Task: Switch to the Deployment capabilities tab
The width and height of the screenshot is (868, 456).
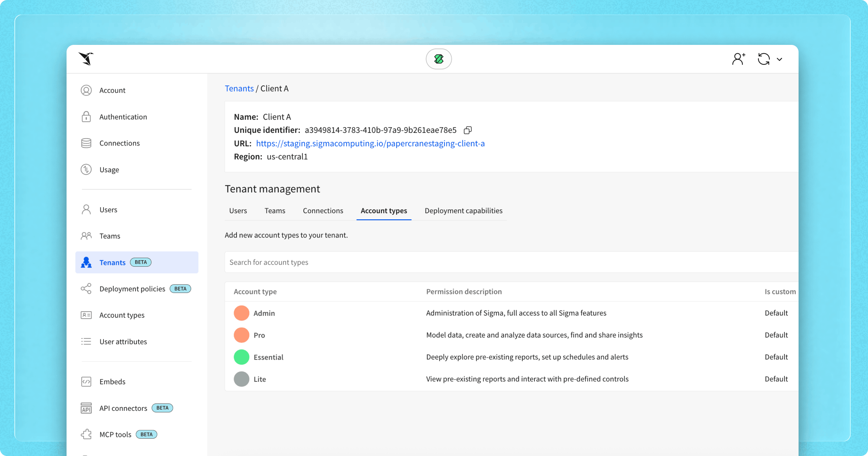Action: (x=463, y=211)
